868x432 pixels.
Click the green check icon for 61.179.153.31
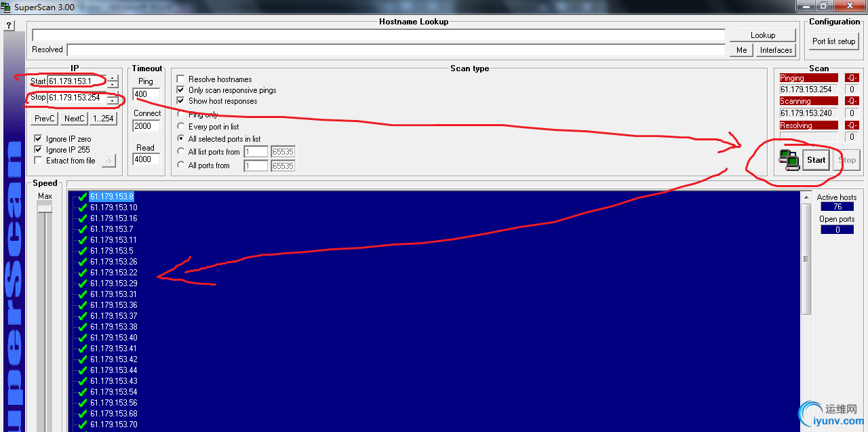click(x=83, y=294)
